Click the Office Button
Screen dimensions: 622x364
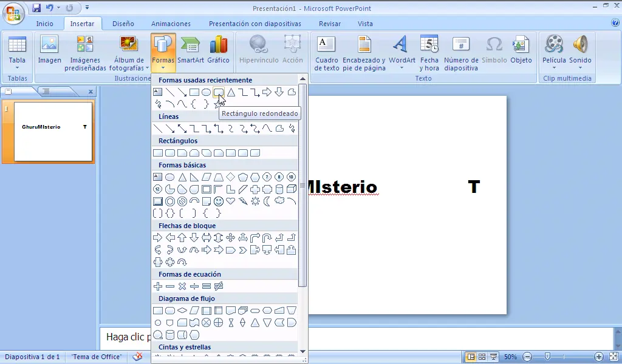coord(13,13)
